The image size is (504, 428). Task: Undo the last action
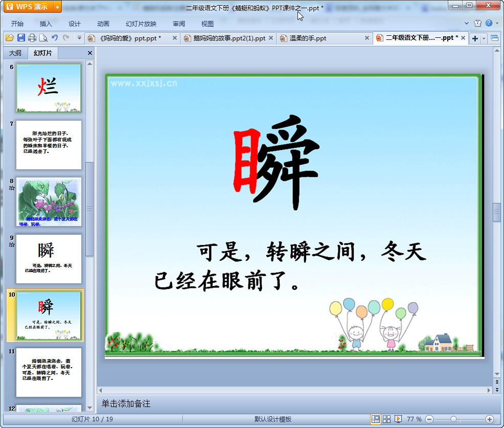[55, 38]
